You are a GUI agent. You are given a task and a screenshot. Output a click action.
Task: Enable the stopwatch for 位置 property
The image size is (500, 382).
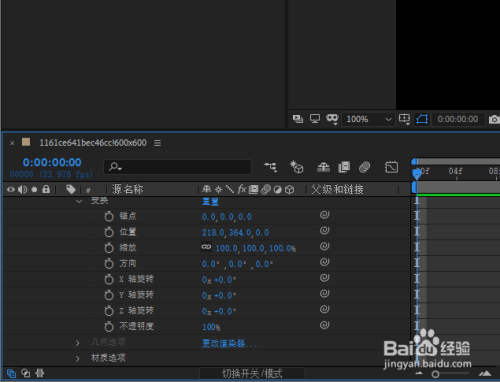109,232
